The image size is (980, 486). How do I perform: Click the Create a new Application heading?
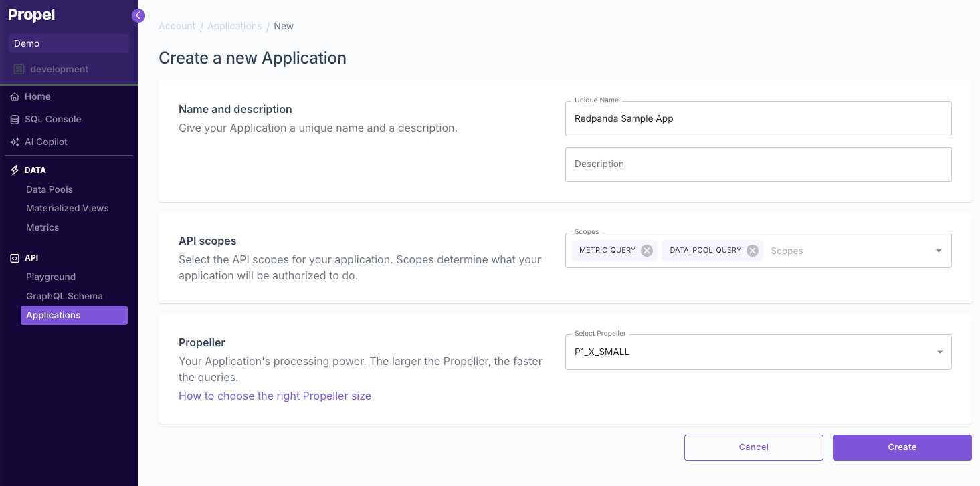252,58
